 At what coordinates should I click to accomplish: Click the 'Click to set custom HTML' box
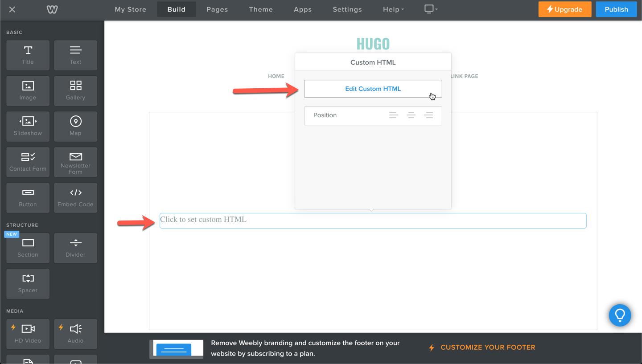pyautogui.click(x=373, y=221)
